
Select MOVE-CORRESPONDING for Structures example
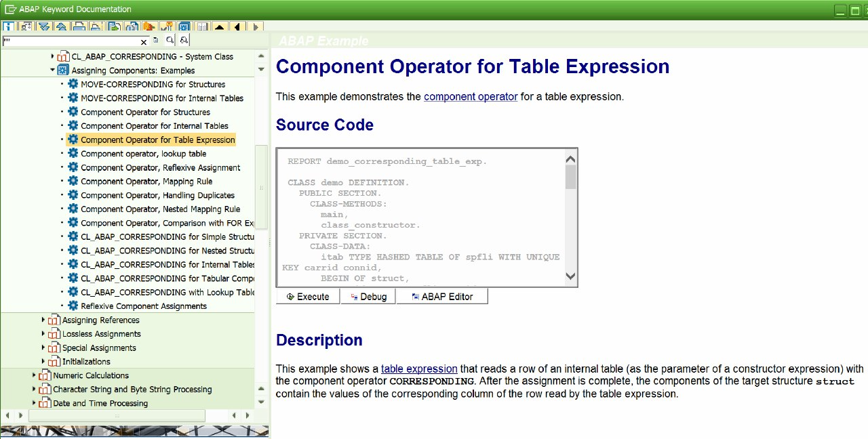tap(153, 85)
